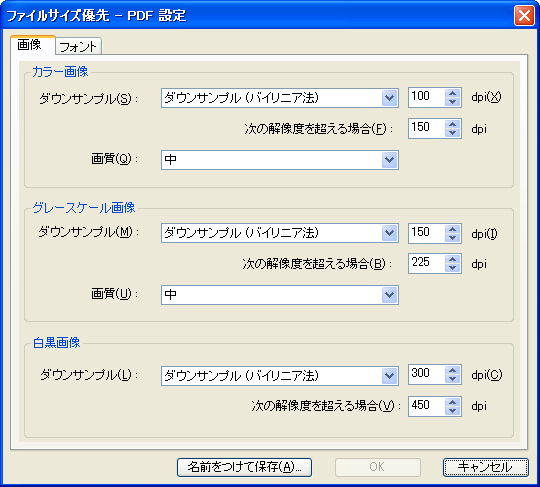Viewport: 540px width, 487px height.
Task: Click the ダウンサンプル(L) label
Action: (x=89, y=374)
